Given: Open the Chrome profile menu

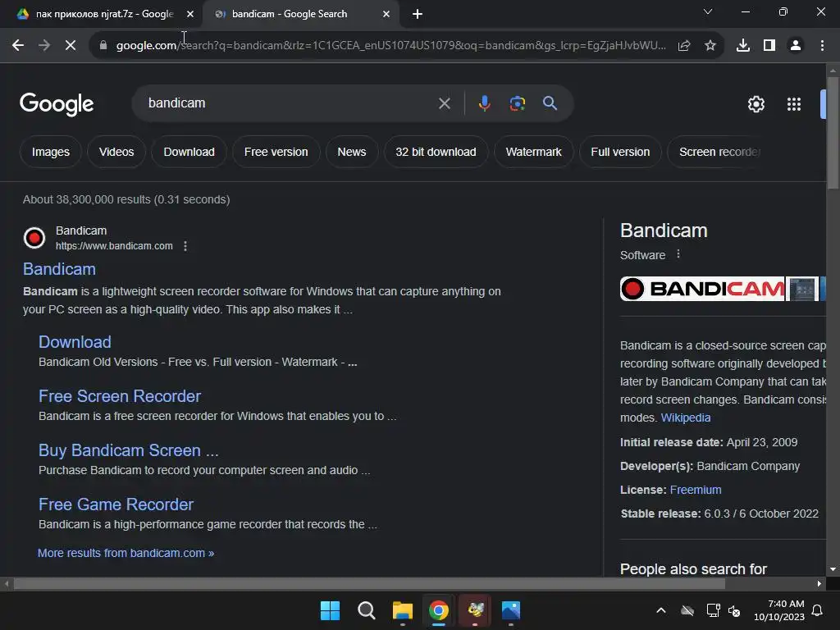Looking at the screenshot, I should [796, 46].
